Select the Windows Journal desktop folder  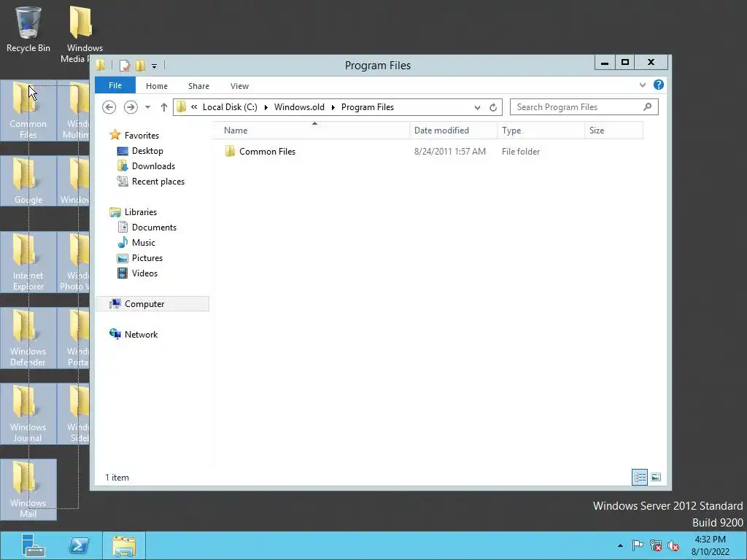[x=28, y=413]
